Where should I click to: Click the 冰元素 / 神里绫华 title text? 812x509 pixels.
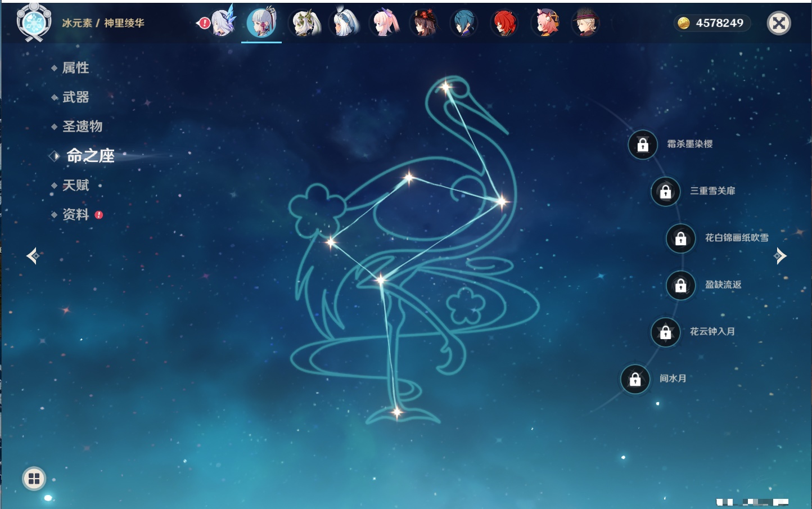pos(103,23)
